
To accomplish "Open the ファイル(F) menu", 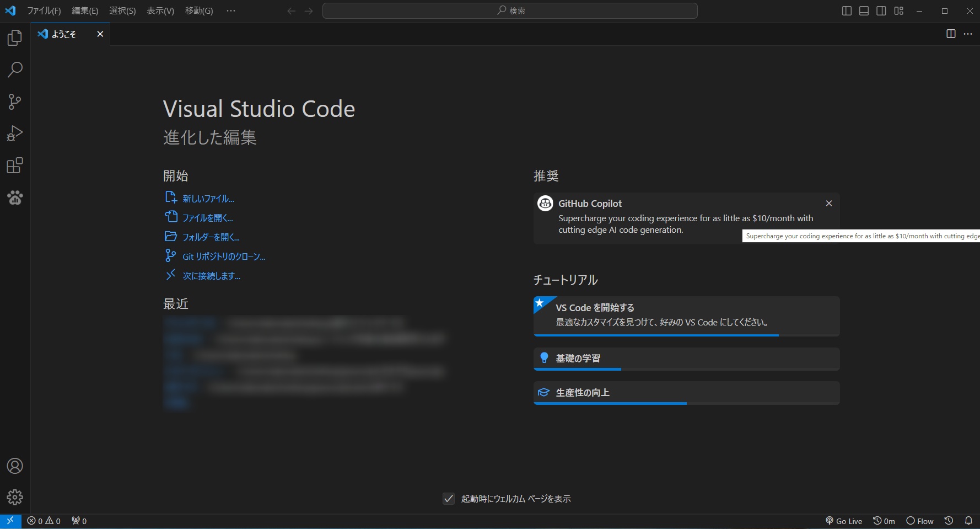I will [44, 11].
